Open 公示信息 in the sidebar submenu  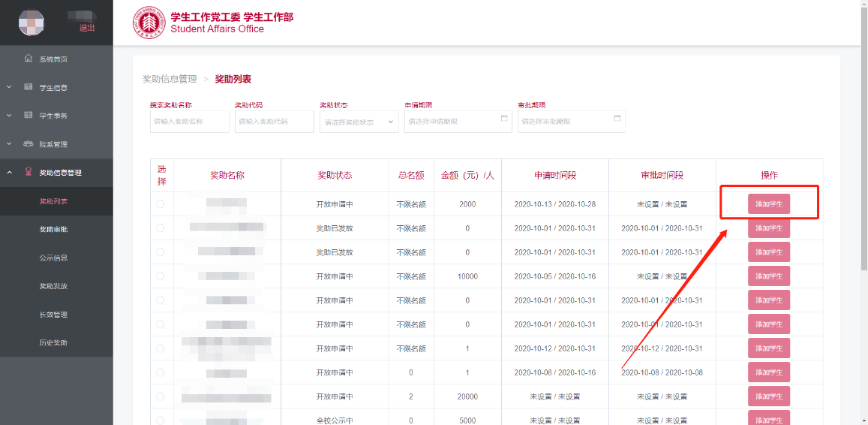point(53,258)
